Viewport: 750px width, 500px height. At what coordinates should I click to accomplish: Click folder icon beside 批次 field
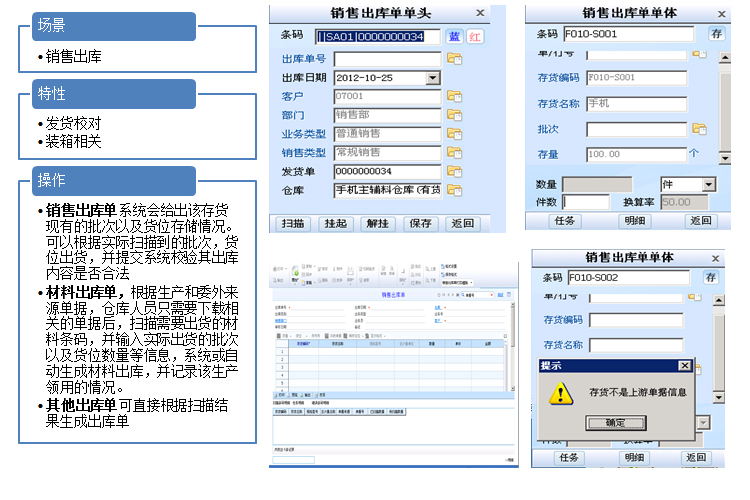699,129
